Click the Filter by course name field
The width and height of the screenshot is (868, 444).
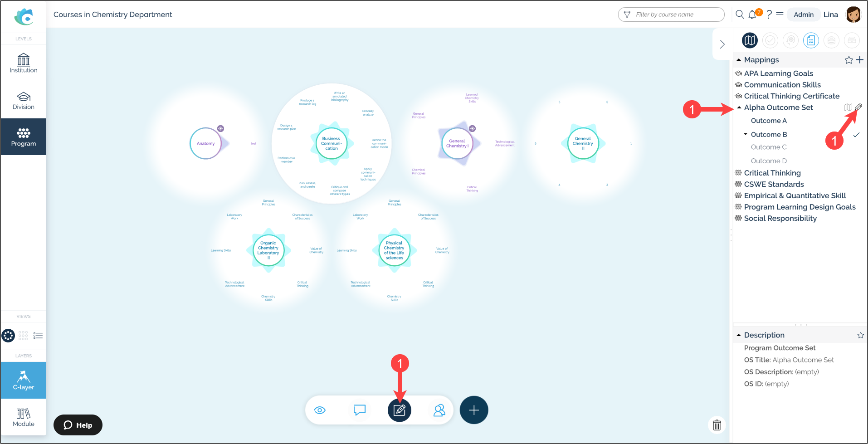coord(671,15)
